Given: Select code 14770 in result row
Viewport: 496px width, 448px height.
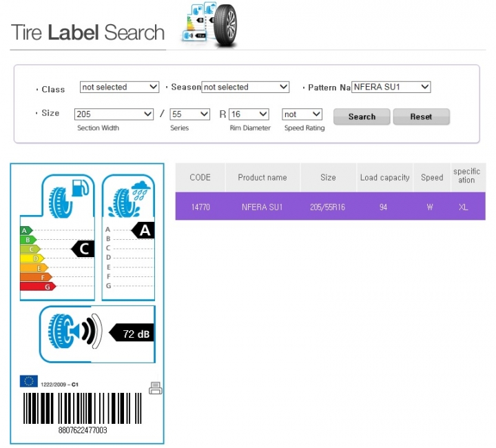Looking at the screenshot, I should [x=200, y=207].
